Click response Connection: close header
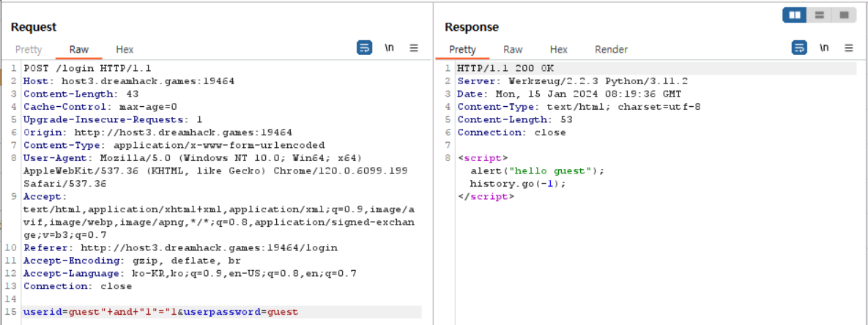This screenshot has width=868, height=325. (511, 132)
